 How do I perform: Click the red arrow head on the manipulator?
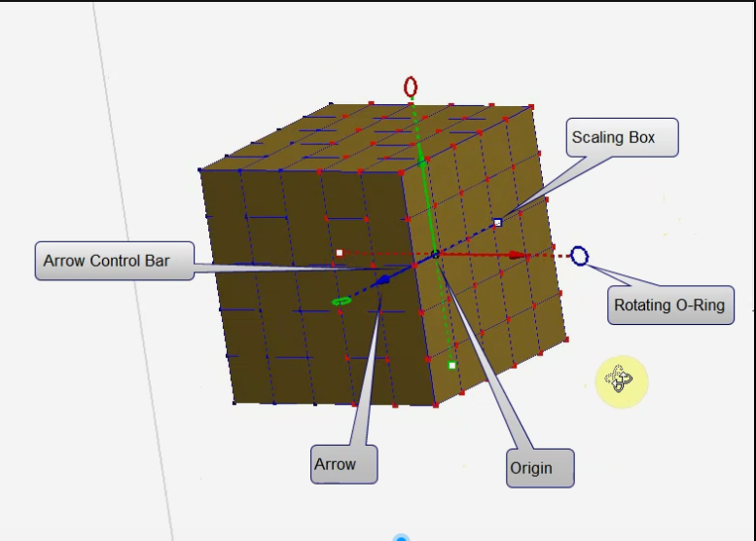(519, 256)
